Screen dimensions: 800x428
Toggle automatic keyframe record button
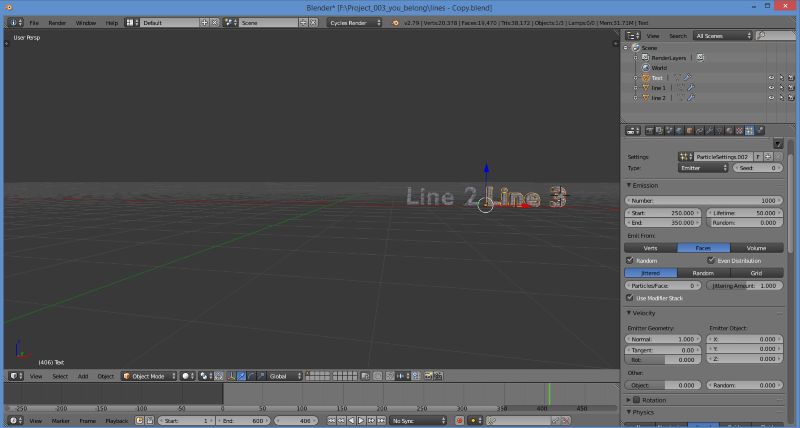[459, 421]
